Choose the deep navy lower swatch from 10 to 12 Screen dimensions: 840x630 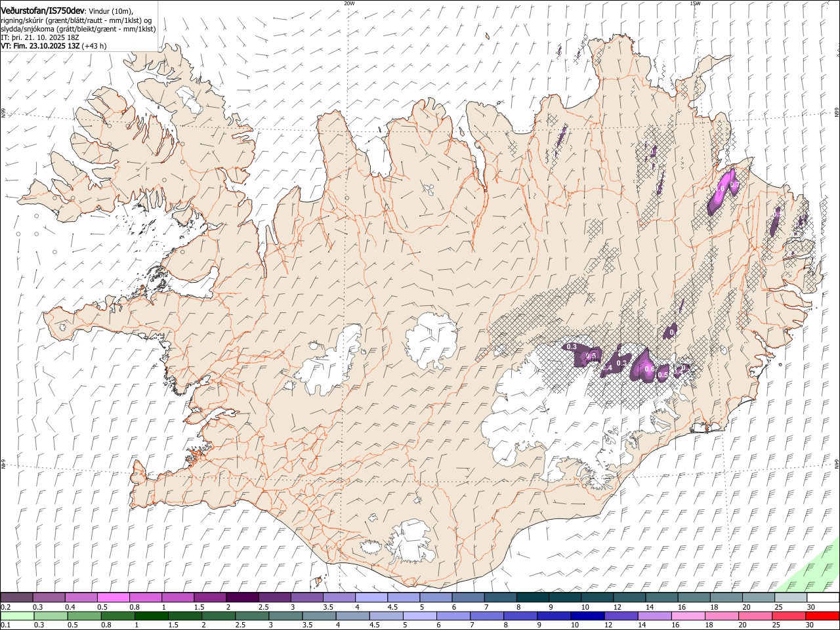[x=587, y=616]
